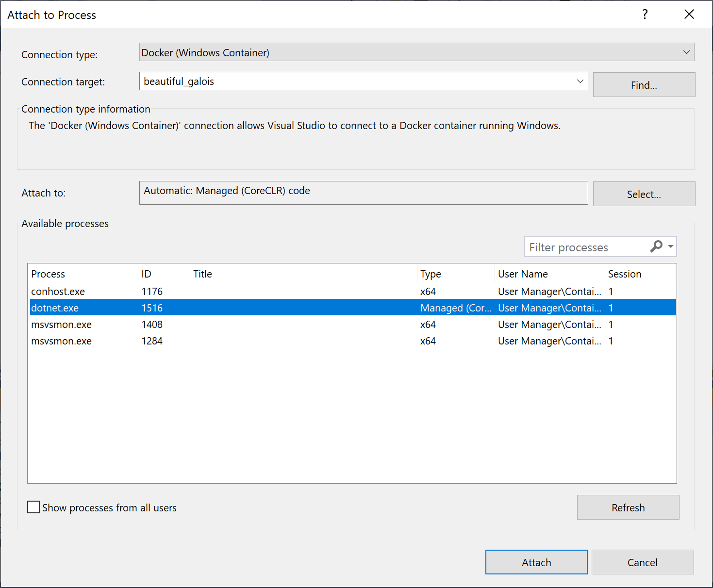
Task: Click the magnifier search icon
Action: [657, 247]
